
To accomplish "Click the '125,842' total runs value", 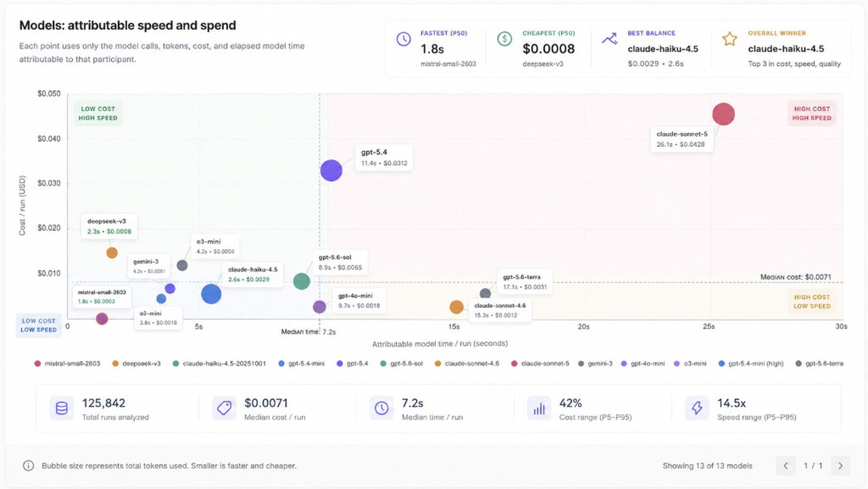I will coord(104,403).
